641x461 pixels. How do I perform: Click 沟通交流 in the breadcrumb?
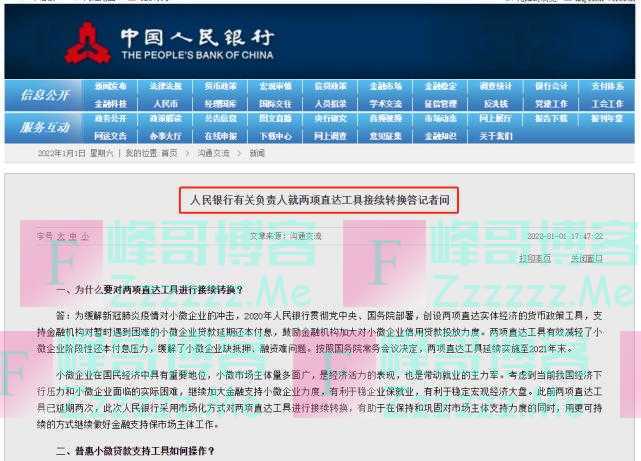tap(214, 153)
